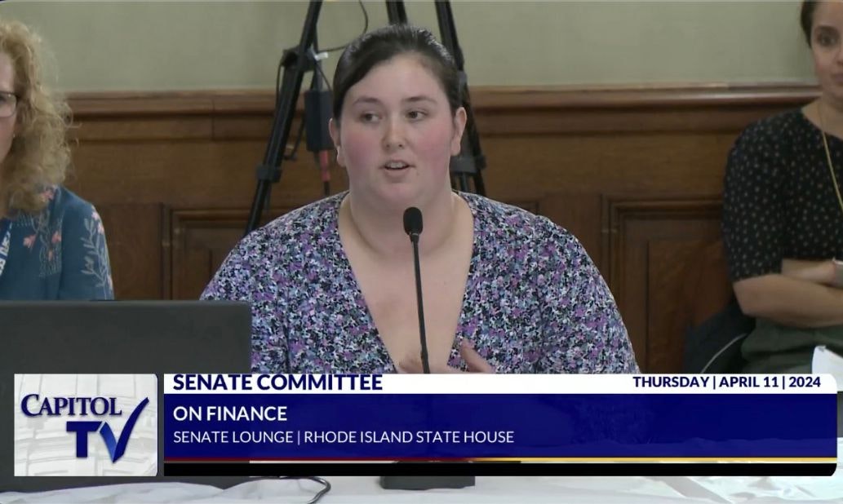Click the eyeglasses of curly-haired person
Image resolution: width=843 pixels, height=504 pixels.
click(x=7, y=104)
